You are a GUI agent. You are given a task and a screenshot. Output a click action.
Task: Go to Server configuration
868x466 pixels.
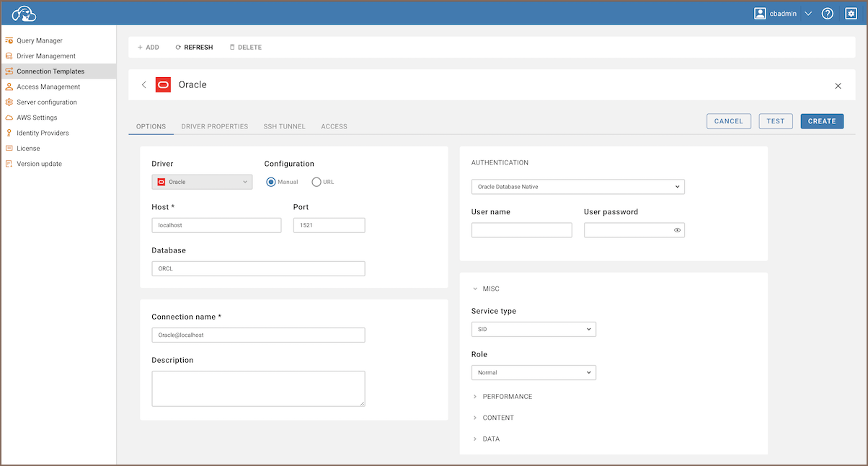(x=48, y=102)
